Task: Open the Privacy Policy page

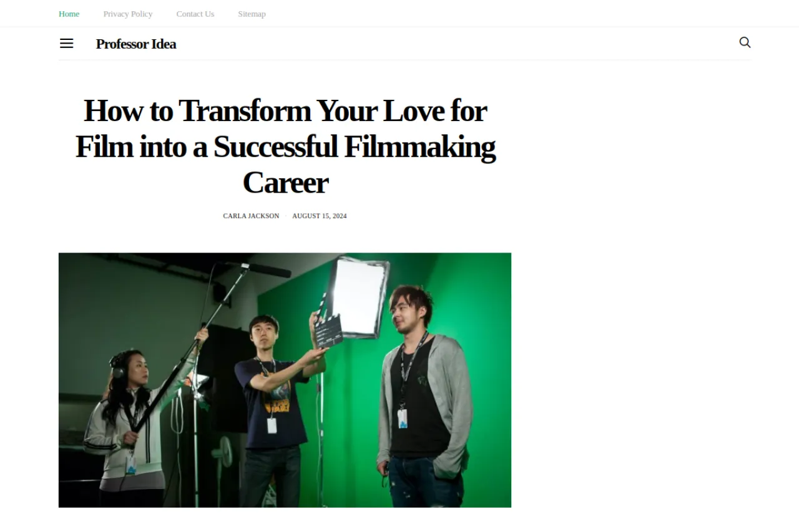Action: click(x=128, y=14)
